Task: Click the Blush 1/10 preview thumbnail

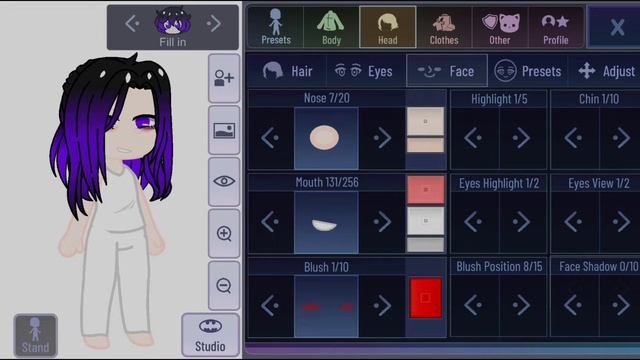Action: [326, 306]
